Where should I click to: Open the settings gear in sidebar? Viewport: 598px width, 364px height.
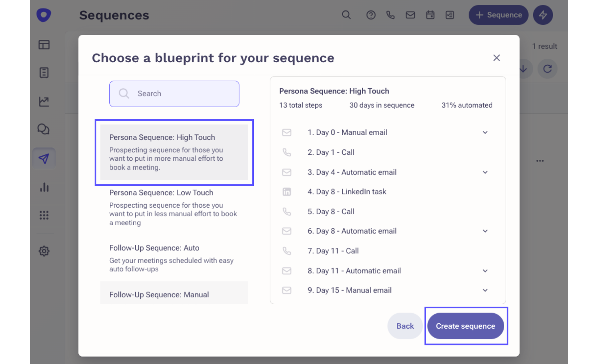pos(44,251)
